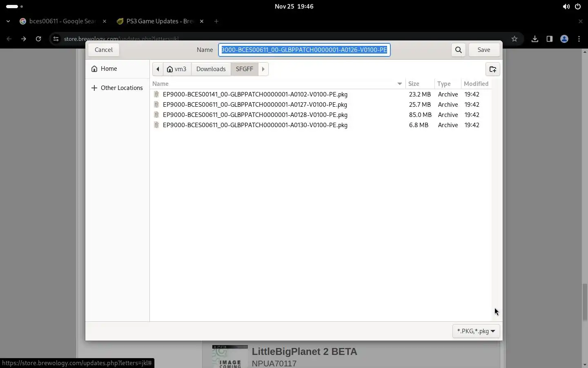
Task: Toggle Chrome's side panel icon
Action: point(550,39)
